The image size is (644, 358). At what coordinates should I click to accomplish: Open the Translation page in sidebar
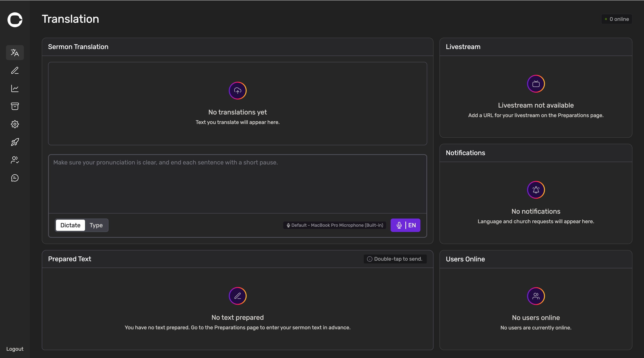(x=15, y=53)
